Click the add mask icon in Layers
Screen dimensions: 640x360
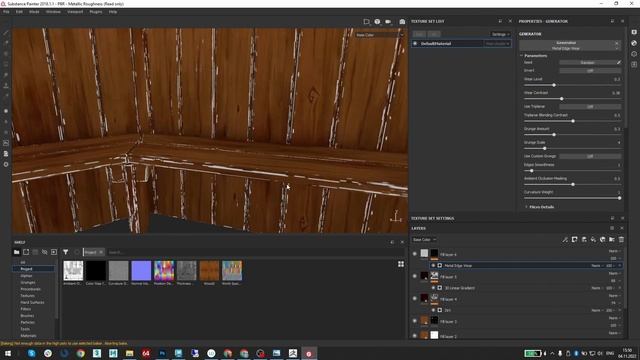click(574, 240)
